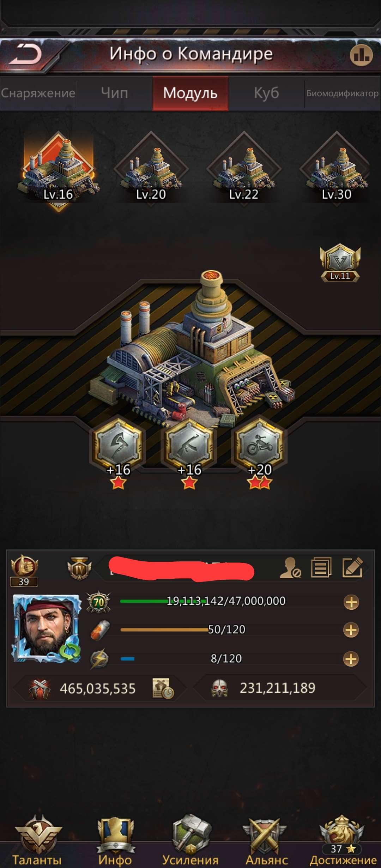Change the commander portrait avatar
Screen dimensions: 381x868
(47, 628)
